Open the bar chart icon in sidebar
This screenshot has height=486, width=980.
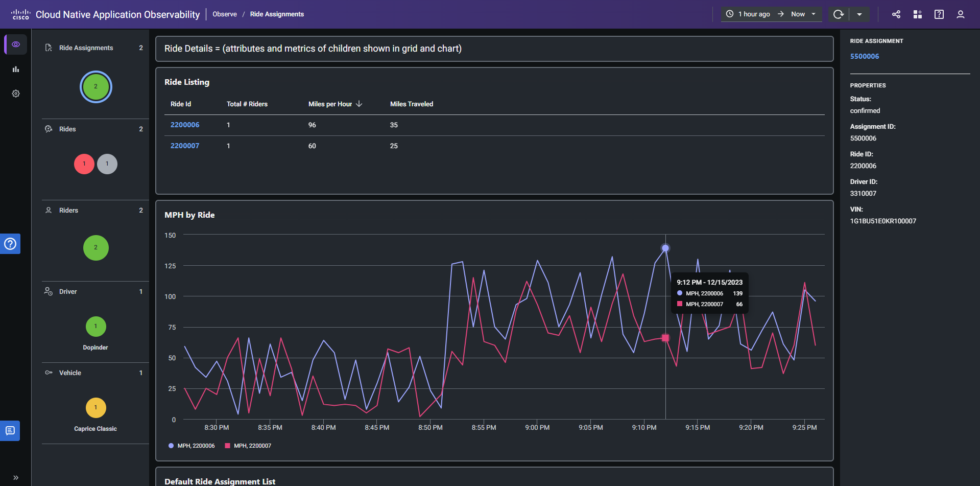click(x=16, y=69)
